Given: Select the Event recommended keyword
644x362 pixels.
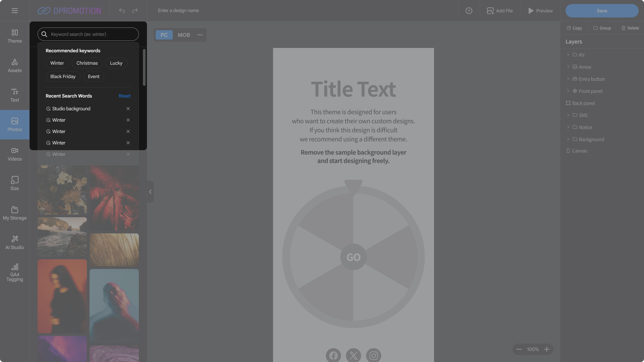Looking at the screenshot, I should [x=94, y=76].
